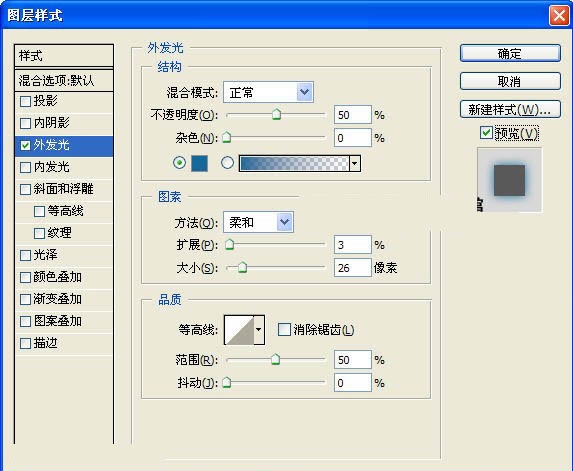Click the solid blue glow color swatch
This screenshot has height=471, width=573.
200,163
